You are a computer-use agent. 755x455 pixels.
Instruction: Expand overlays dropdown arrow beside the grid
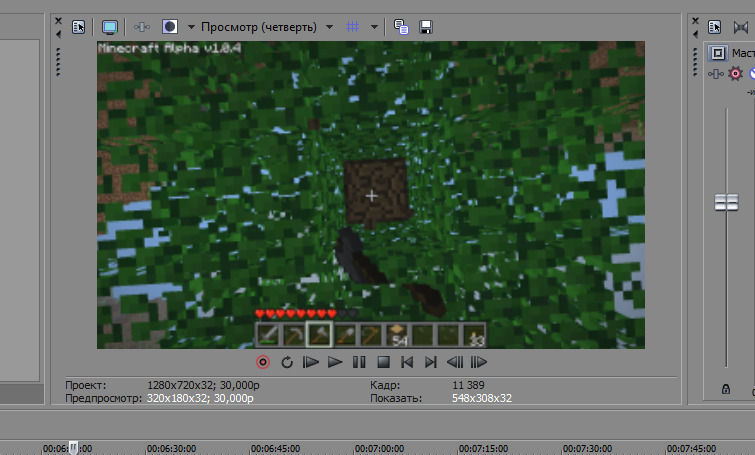coord(374,27)
